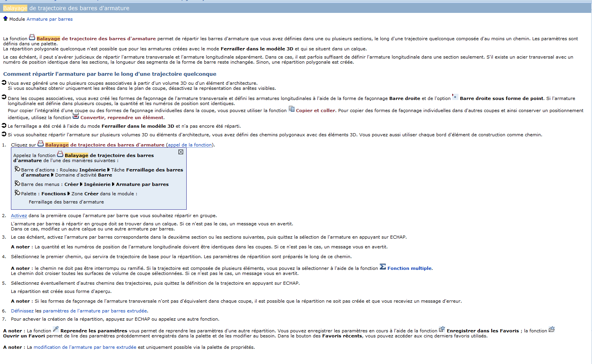This screenshot has height=364, width=592.
Task: Click the Copier et coller icon
Action: point(291,109)
